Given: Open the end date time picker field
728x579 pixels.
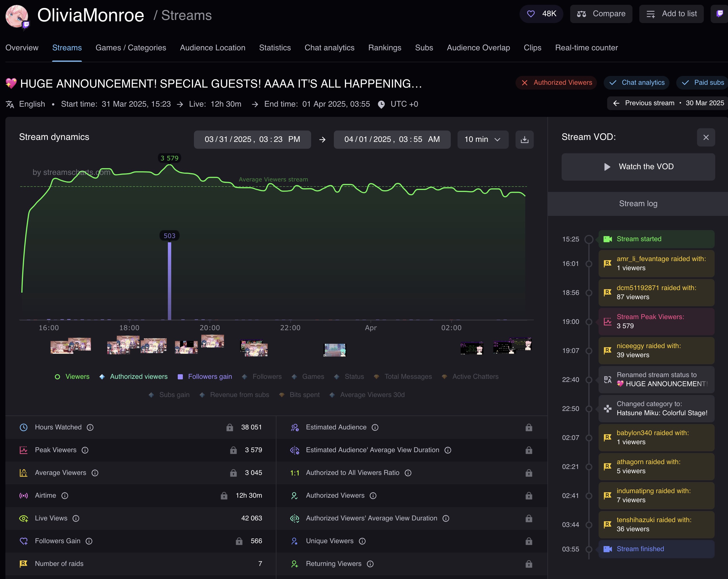Looking at the screenshot, I should pyautogui.click(x=392, y=139).
